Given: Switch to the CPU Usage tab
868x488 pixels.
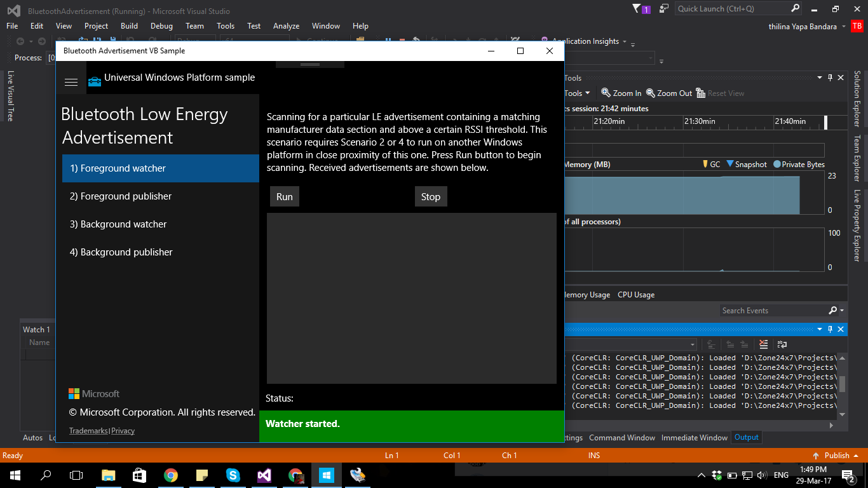Looking at the screenshot, I should 636,295.
